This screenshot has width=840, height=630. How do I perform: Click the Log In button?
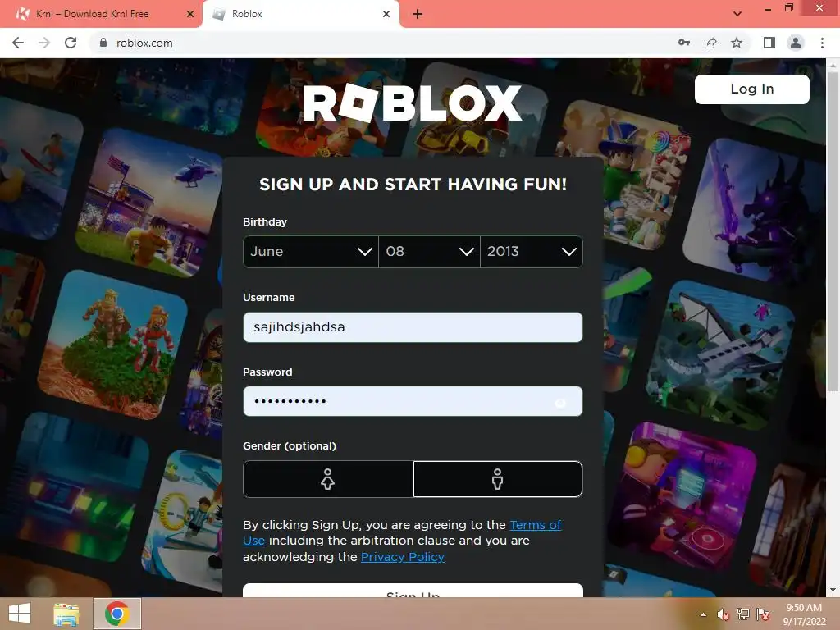click(x=751, y=89)
